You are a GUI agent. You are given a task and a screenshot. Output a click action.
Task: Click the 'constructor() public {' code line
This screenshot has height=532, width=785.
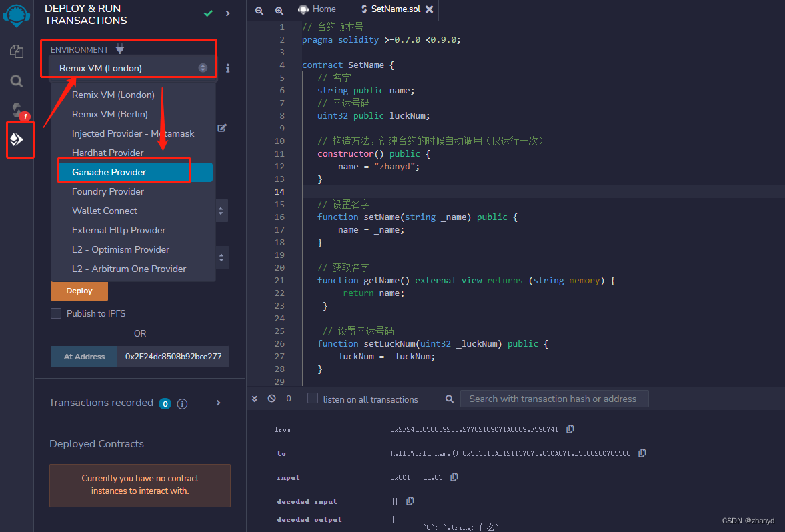click(x=373, y=153)
